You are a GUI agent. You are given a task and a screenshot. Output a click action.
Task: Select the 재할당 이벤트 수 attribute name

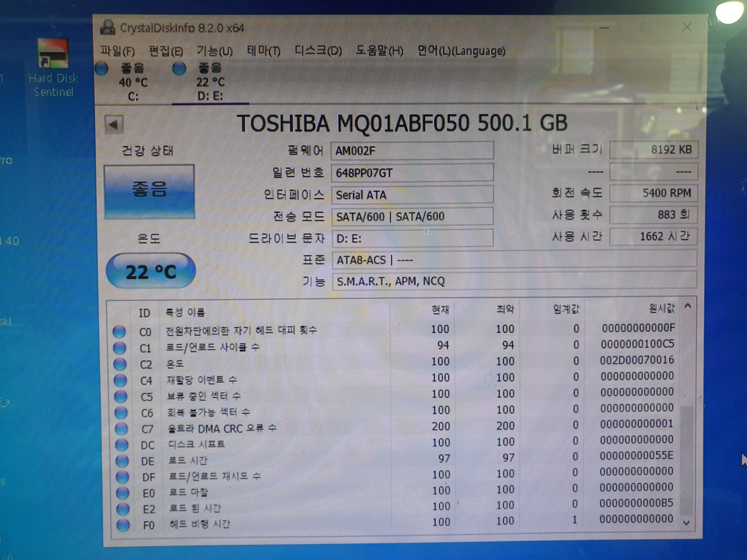pos(202,380)
